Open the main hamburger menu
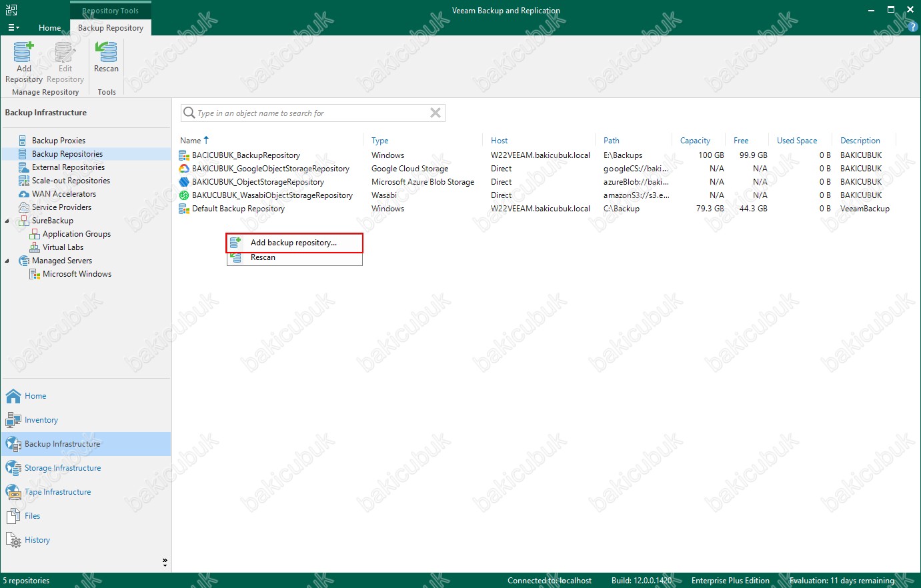 pos(13,27)
